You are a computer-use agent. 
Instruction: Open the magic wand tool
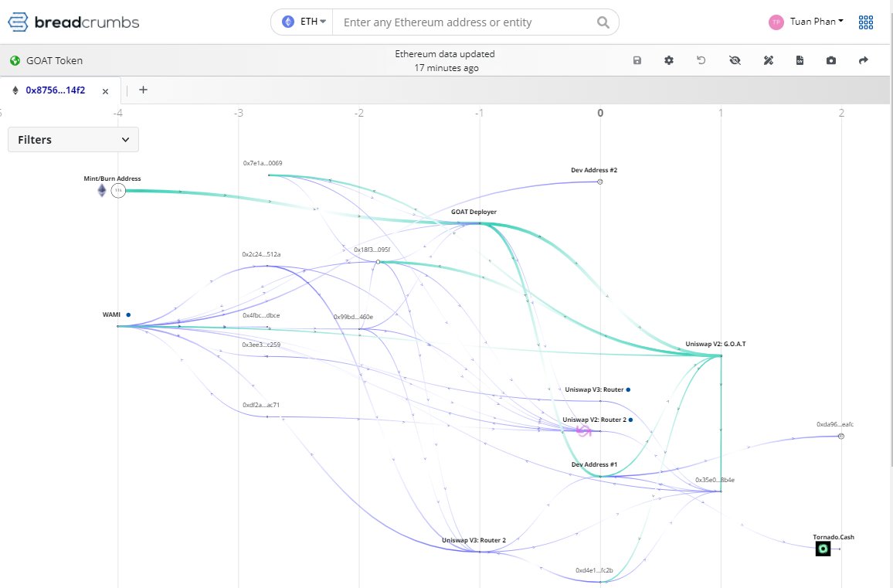tap(769, 60)
